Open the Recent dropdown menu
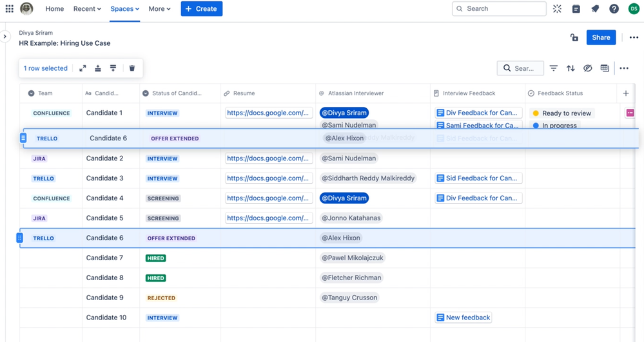644x342 pixels. (x=87, y=8)
